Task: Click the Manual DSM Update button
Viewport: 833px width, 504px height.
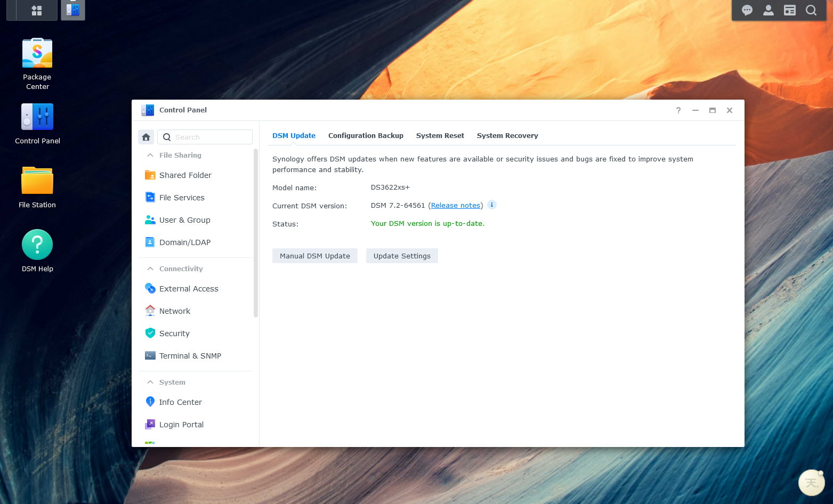Action: [x=315, y=256]
